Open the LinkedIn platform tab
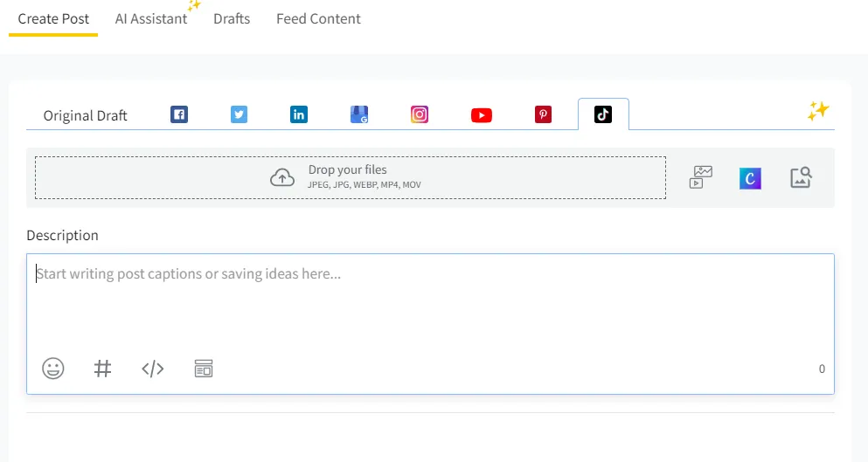The image size is (868, 462). [x=299, y=114]
